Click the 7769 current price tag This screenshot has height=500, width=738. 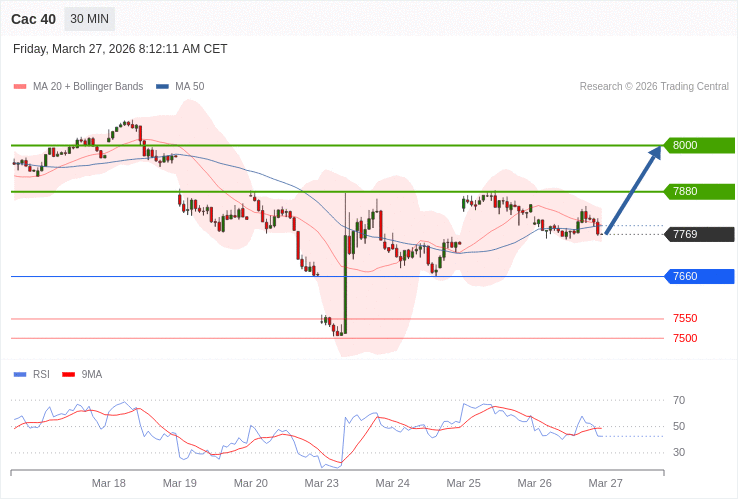(699, 234)
